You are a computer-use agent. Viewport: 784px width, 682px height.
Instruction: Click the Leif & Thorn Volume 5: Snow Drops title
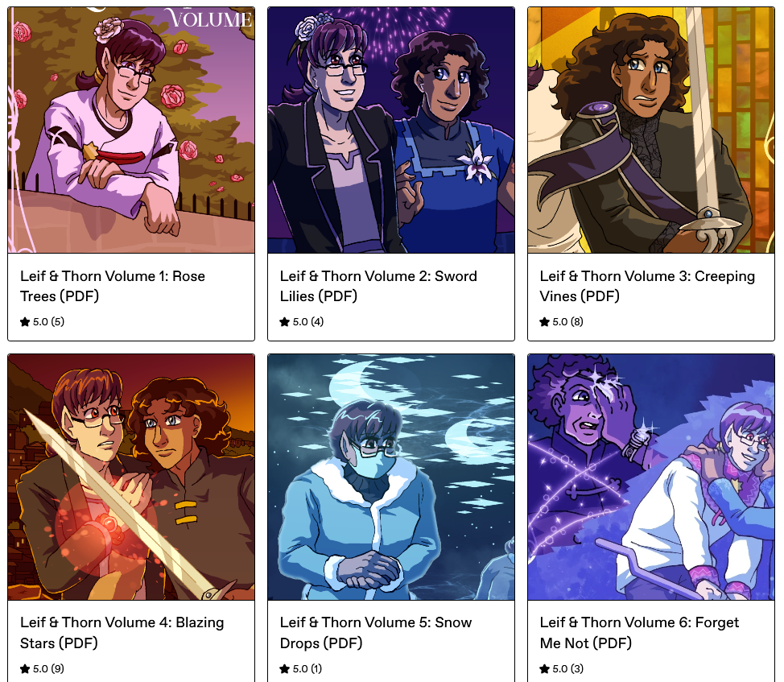(376, 633)
